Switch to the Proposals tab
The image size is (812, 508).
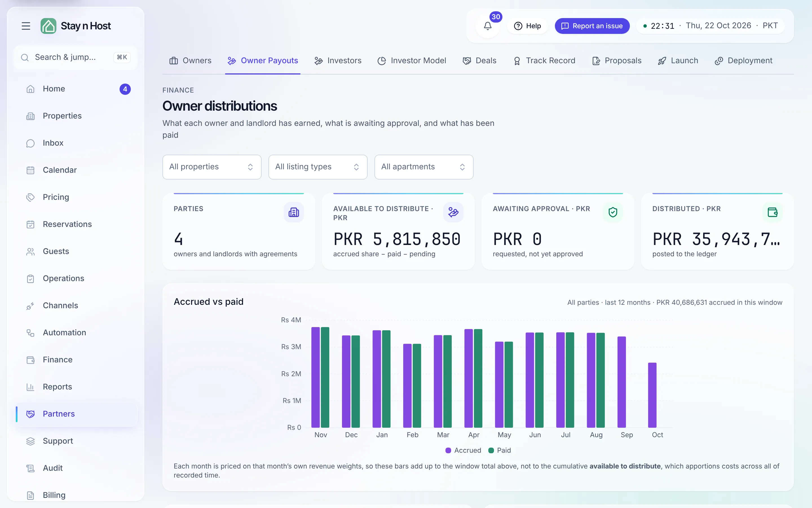click(617, 61)
